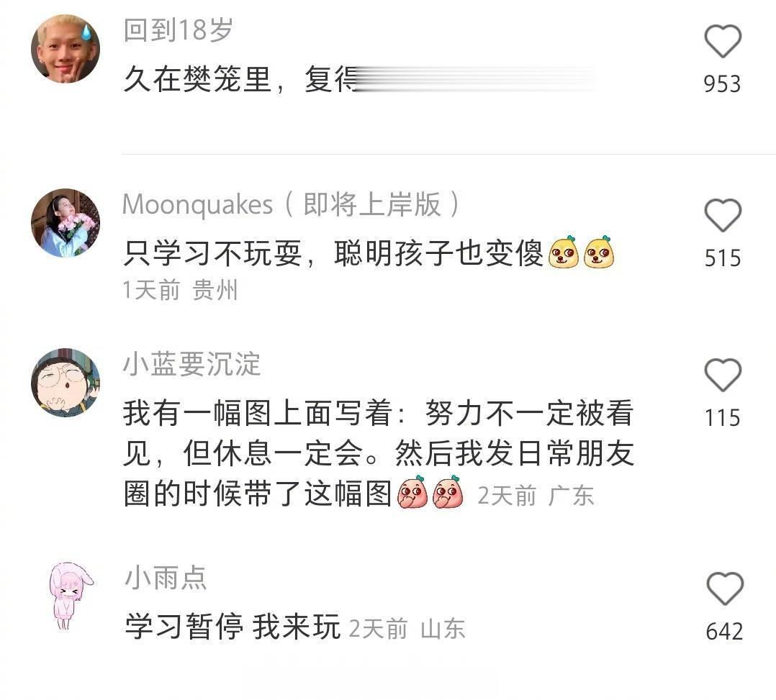This screenshot has width=776, height=700.
Task: Open Moonquakes profile avatar with flowers
Action: pos(66,222)
